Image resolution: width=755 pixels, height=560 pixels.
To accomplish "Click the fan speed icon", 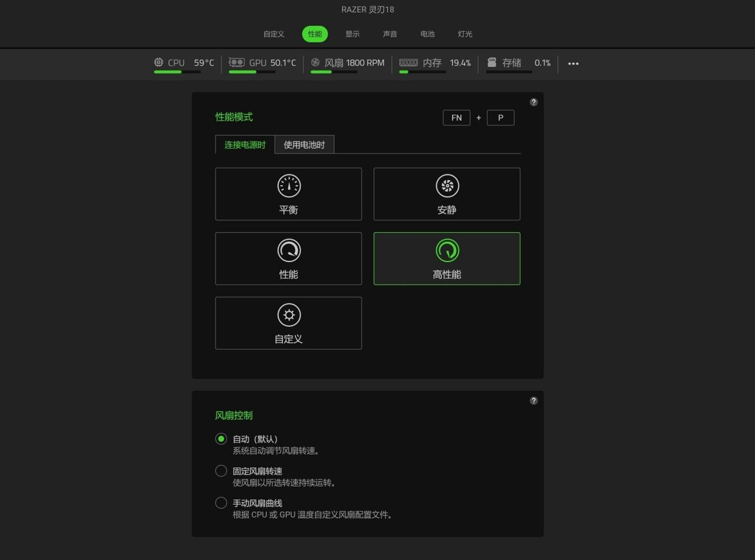I will point(315,62).
